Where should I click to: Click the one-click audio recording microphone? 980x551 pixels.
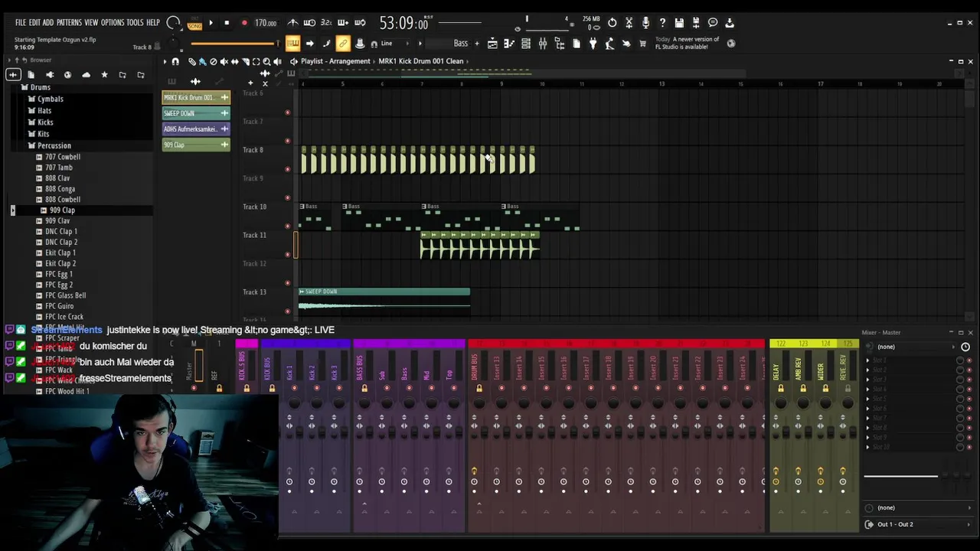645,23
